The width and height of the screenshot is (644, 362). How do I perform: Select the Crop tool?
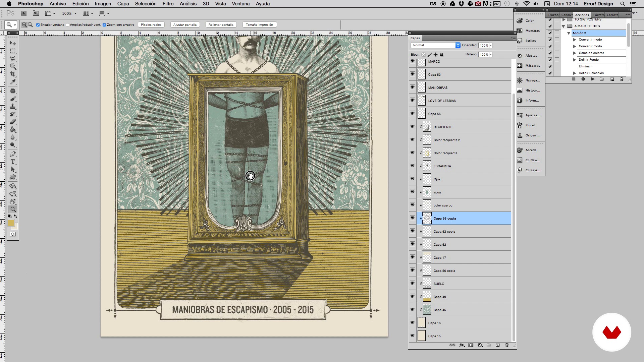click(x=13, y=74)
